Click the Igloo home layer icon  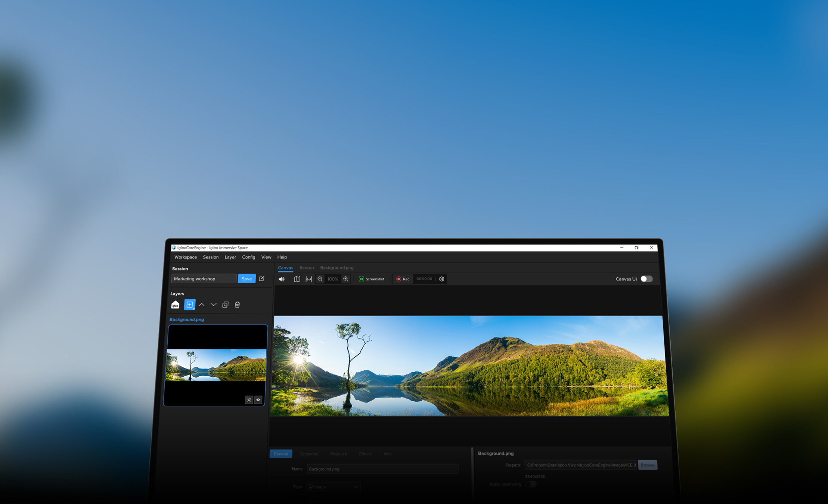click(x=175, y=305)
